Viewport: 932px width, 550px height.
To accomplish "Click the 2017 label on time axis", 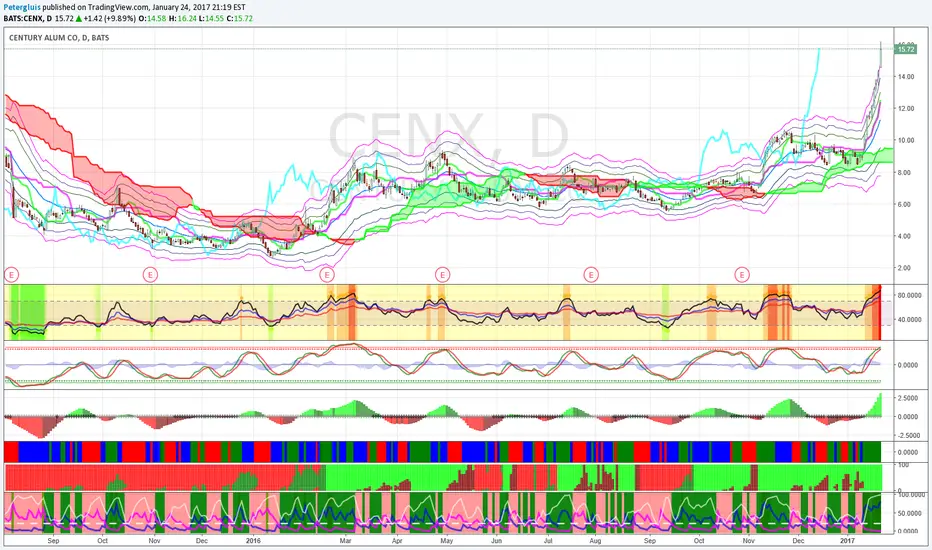I will 848,541.
